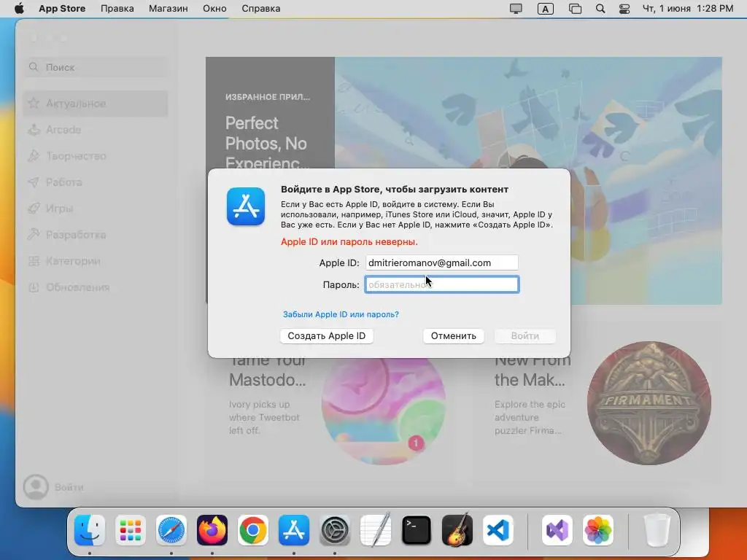This screenshot has height=560, width=747.
Task: Click the grid icon next to Категории
Action: pyautogui.click(x=34, y=261)
